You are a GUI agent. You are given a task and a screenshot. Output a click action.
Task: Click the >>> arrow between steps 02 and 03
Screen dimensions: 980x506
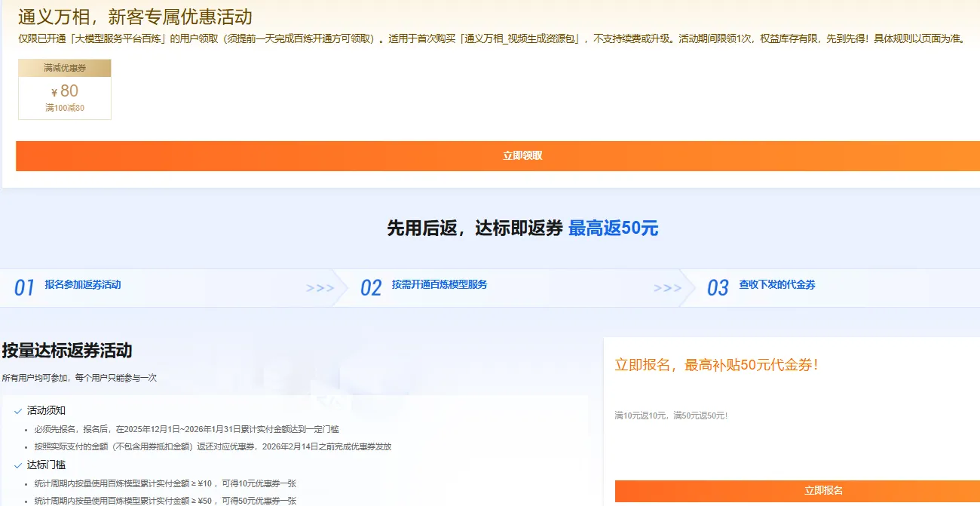pyautogui.click(x=667, y=287)
